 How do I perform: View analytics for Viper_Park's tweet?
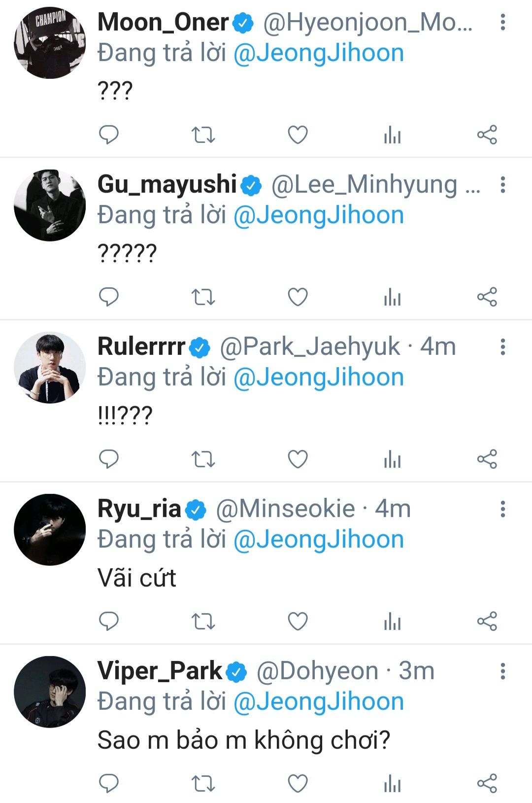click(x=392, y=783)
